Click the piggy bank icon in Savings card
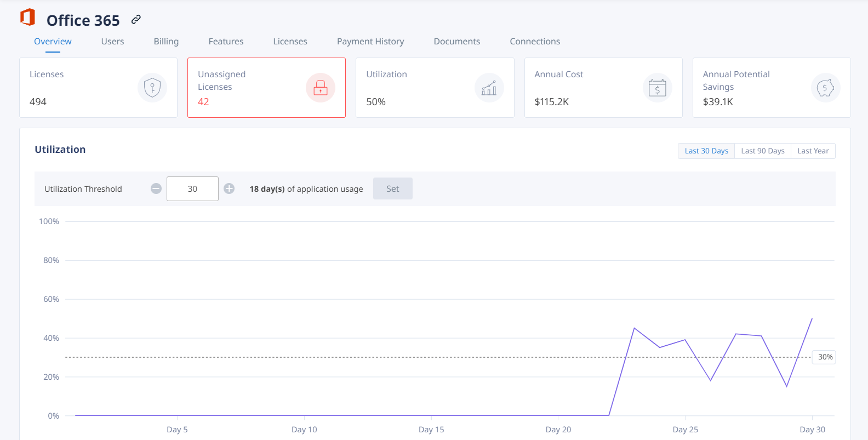This screenshot has height=440, width=868. tap(825, 88)
